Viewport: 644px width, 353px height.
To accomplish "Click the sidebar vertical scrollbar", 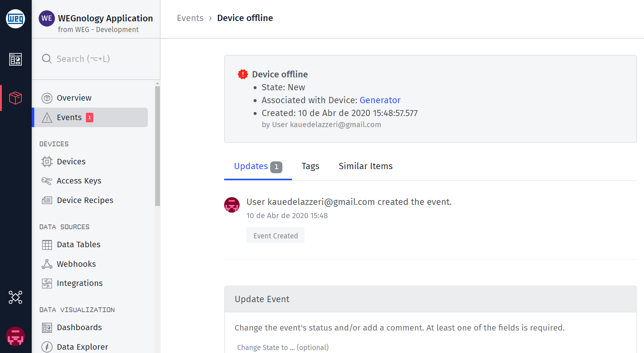I will point(157,146).
